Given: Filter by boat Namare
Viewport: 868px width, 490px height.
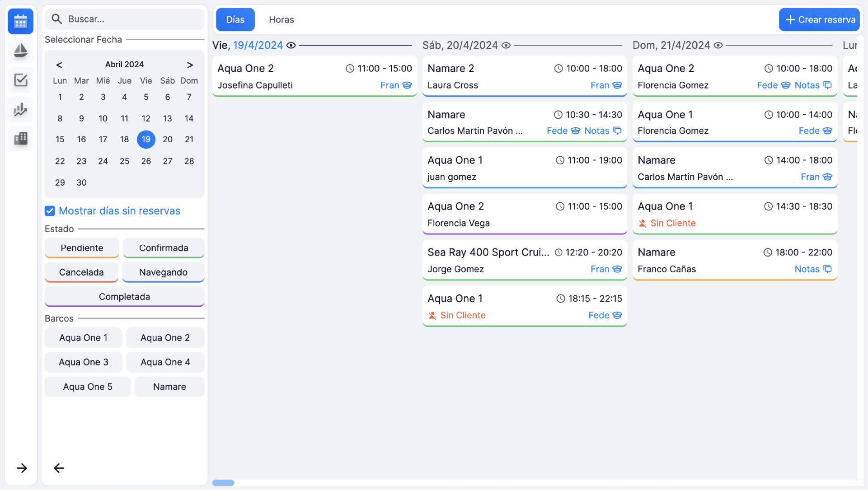Looking at the screenshot, I should click(x=169, y=387).
